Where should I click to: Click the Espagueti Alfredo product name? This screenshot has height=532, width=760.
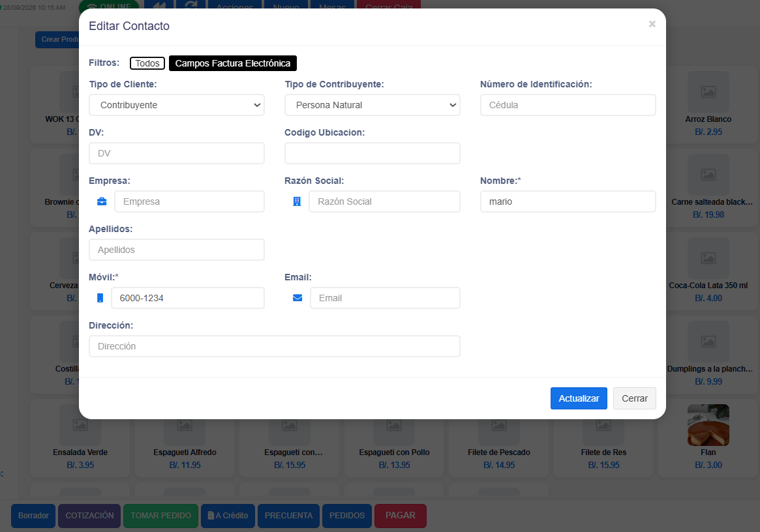[185, 452]
